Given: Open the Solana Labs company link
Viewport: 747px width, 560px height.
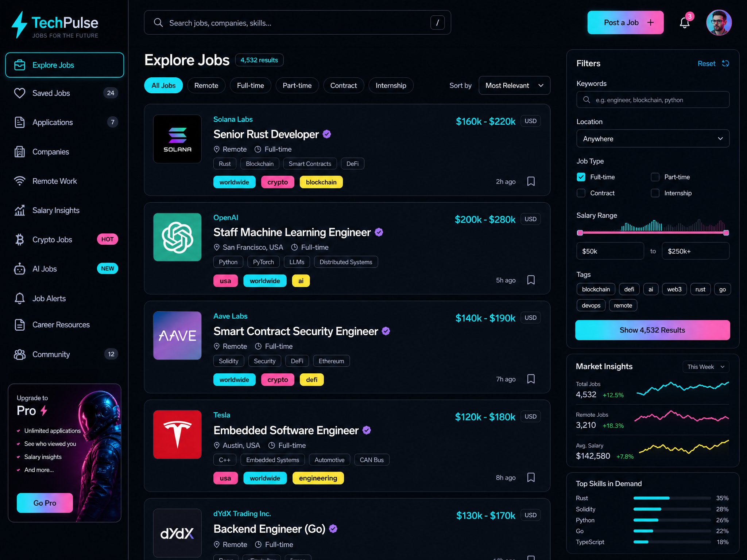Looking at the screenshot, I should 233,119.
